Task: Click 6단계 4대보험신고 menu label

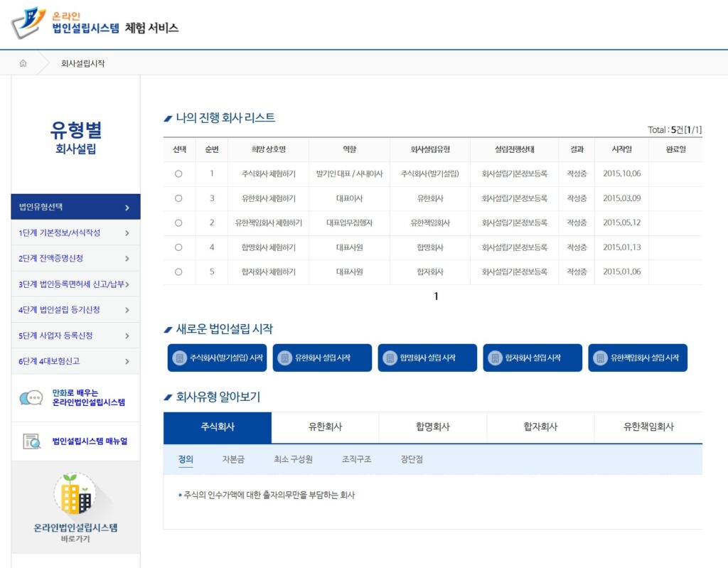Action: (x=49, y=361)
